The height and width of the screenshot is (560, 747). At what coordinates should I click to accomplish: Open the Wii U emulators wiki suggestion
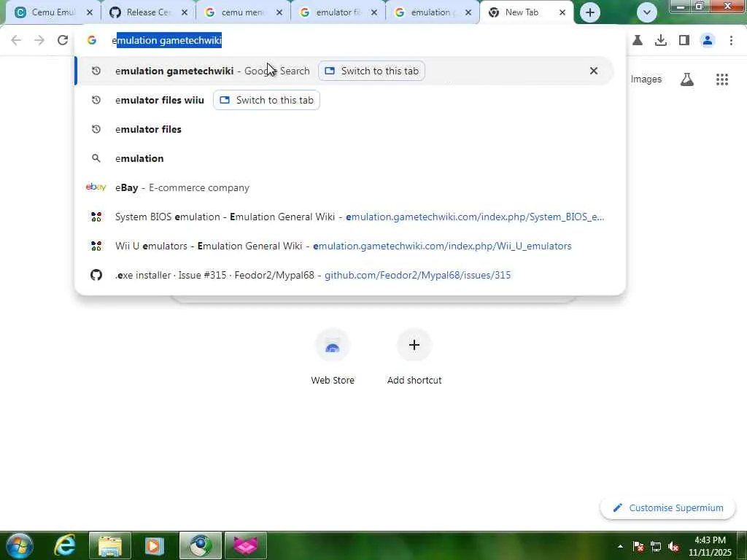344,246
